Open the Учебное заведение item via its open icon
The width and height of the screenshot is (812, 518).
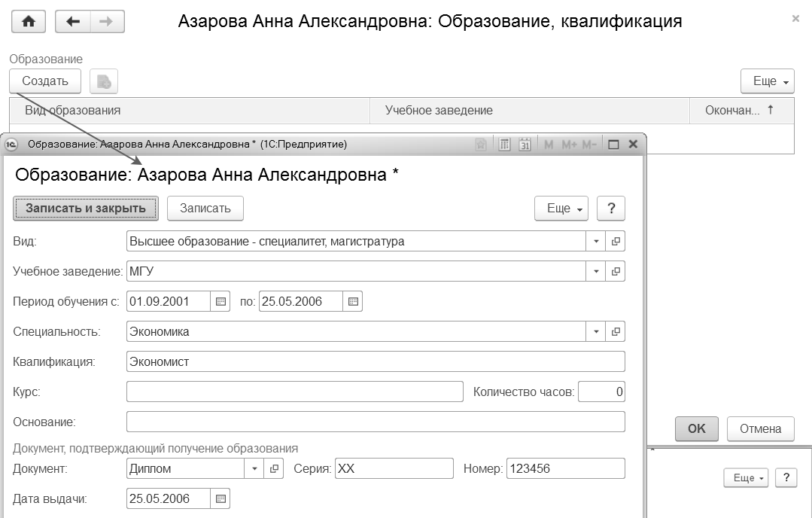pos(616,271)
